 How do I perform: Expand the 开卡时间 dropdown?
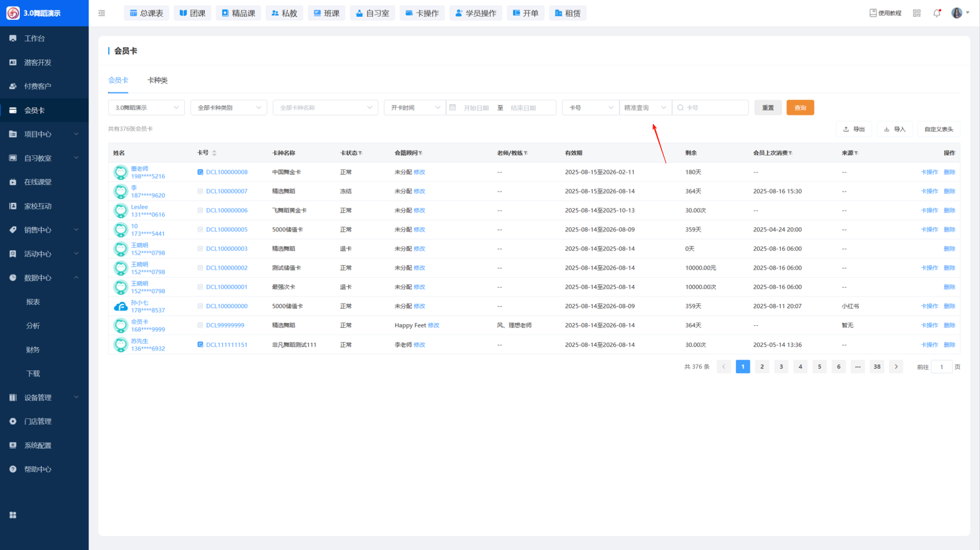point(415,108)
